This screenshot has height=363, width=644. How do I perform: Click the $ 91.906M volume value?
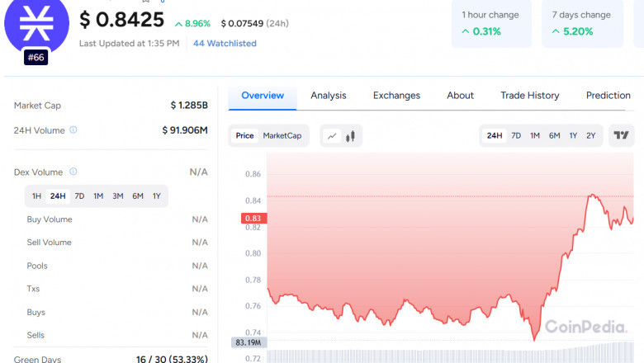[185, 130]
